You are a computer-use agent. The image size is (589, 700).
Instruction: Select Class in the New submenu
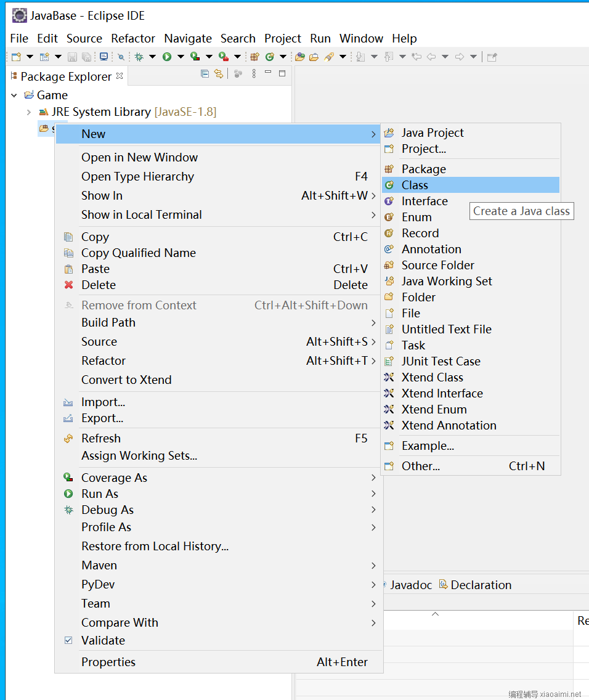471,185
